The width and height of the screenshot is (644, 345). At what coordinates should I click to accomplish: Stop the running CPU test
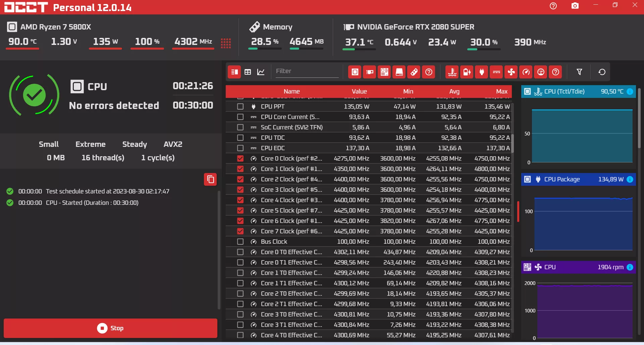click(x=110, y=328)
